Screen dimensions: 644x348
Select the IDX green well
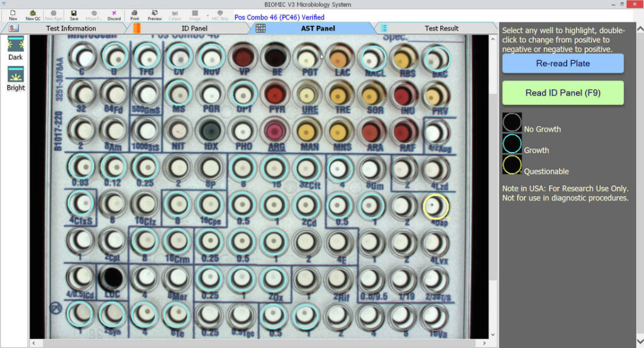pos(211,131)
